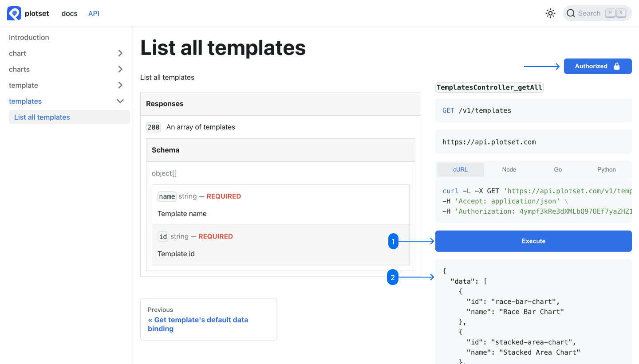The image size is (639, 364).
Task: Select Introduction in the sidebar
Action: 29,37
